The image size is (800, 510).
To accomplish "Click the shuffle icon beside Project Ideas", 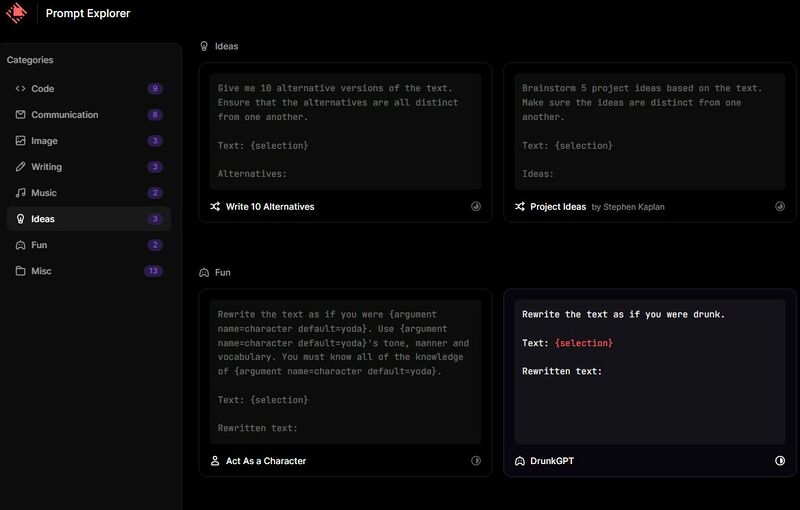I will (x=520, y=207).
